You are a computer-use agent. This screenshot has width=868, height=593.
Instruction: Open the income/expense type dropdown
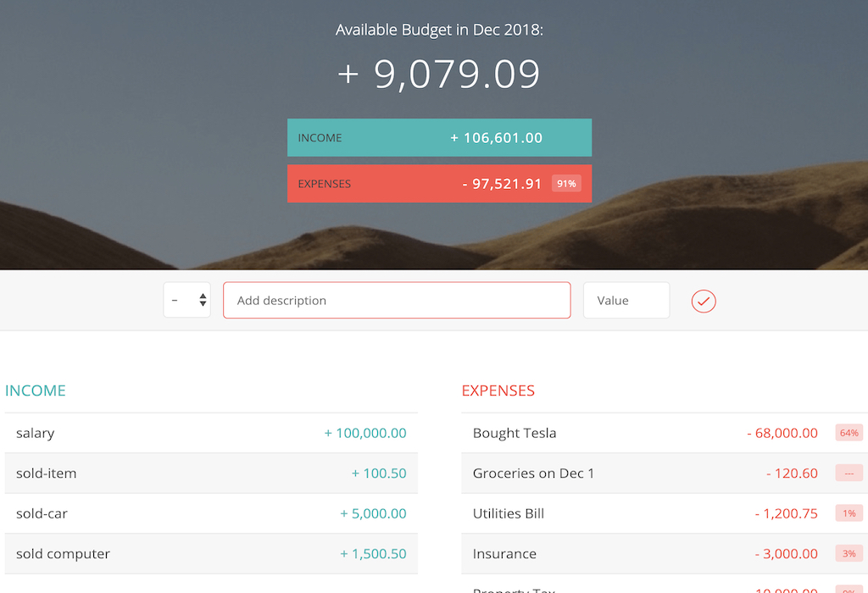pyautogui.click(x=186, y=300)
